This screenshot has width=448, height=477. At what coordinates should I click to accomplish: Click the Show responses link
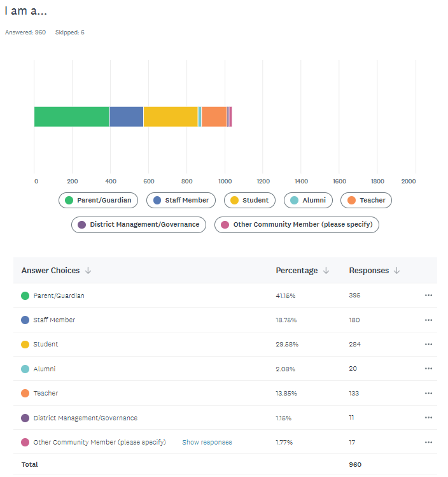click(x=207, y=442)
